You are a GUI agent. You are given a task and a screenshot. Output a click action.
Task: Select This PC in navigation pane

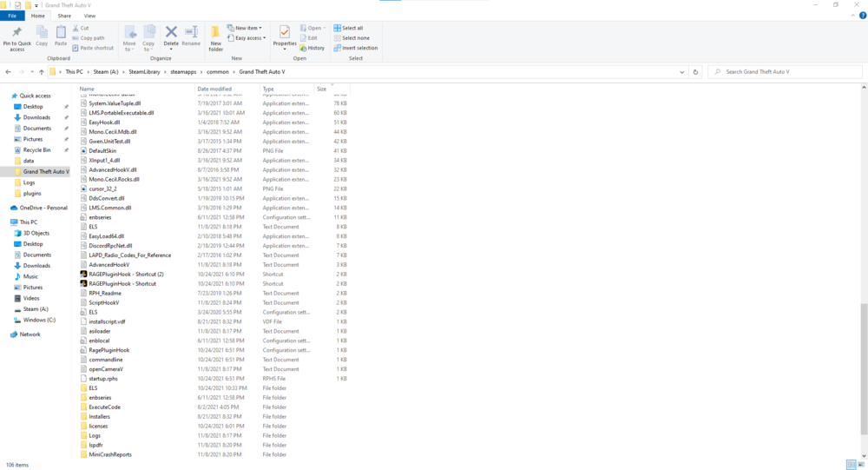pyautogui.click(x=29, y=222)
